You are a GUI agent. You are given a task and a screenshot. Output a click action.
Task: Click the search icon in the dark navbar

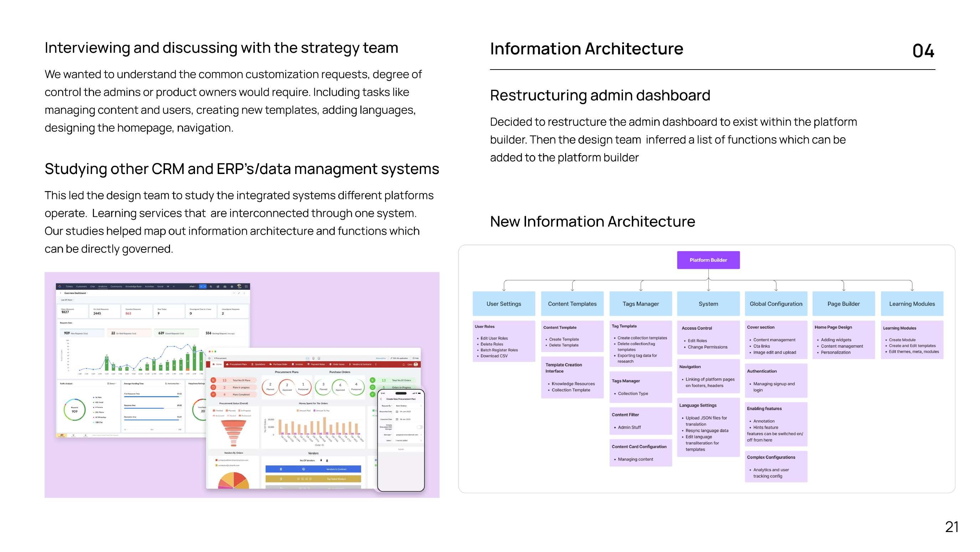tap(211, 287)
